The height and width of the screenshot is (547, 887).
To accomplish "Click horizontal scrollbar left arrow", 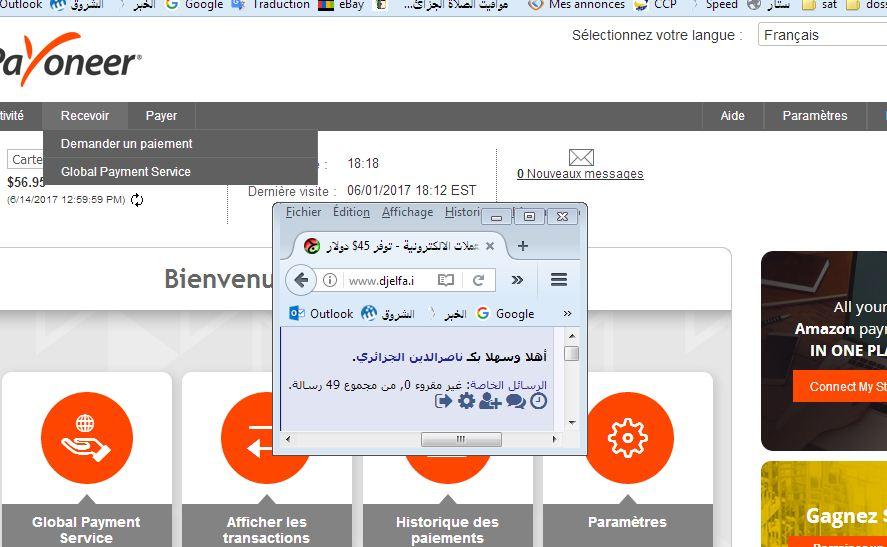I will tap(288, 439).
